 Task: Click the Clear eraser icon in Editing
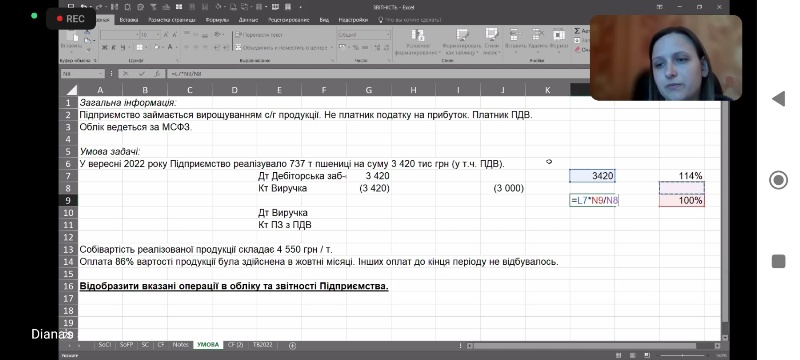tap(577, 50)
